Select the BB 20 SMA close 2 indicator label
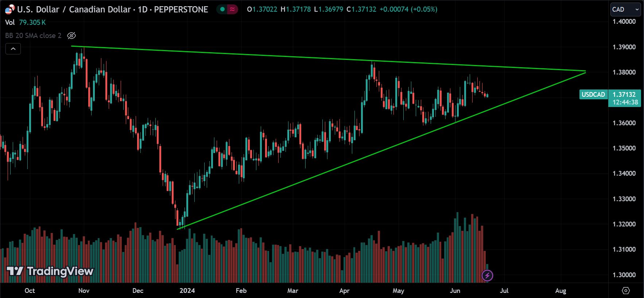644x298 pixels. 33,35
